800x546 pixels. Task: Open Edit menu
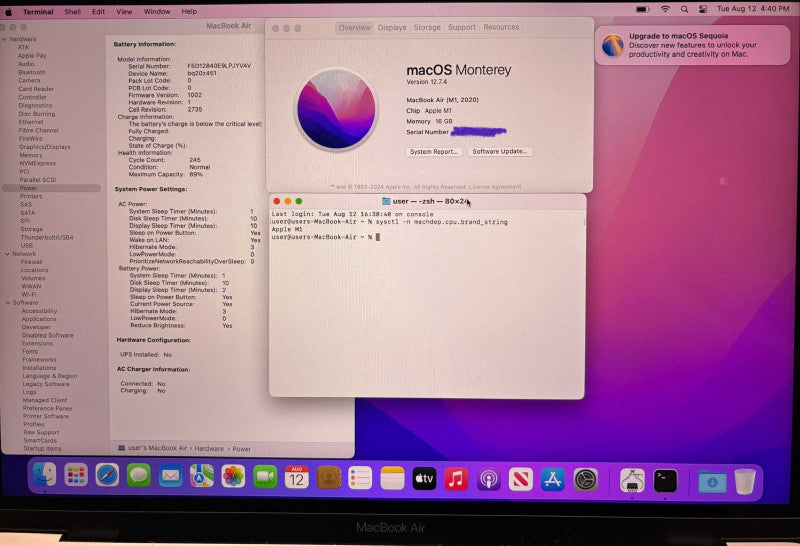point(98,11)
